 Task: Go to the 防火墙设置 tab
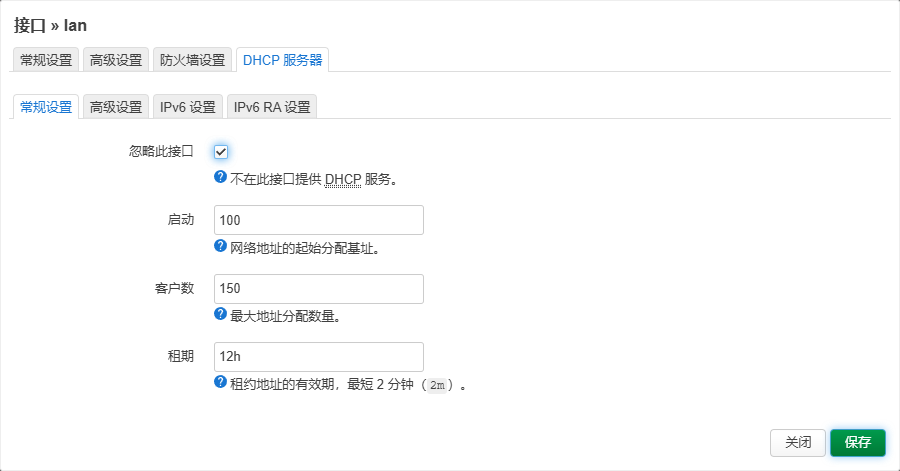[192, 60]
